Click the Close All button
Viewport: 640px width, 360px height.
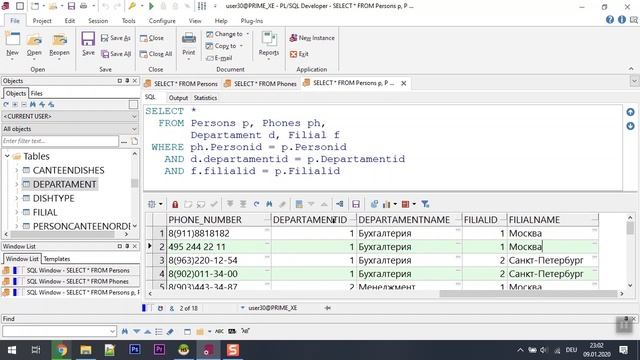pos(156,54)
